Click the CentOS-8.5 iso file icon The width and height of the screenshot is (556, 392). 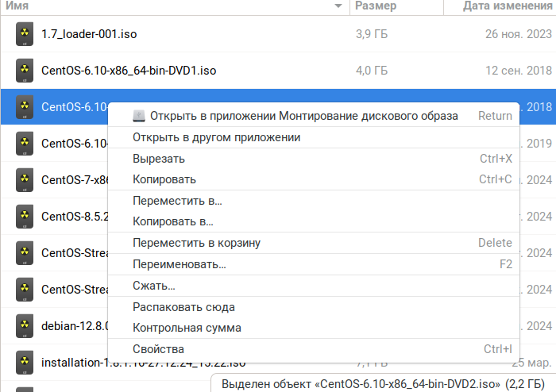coord(25,217)
